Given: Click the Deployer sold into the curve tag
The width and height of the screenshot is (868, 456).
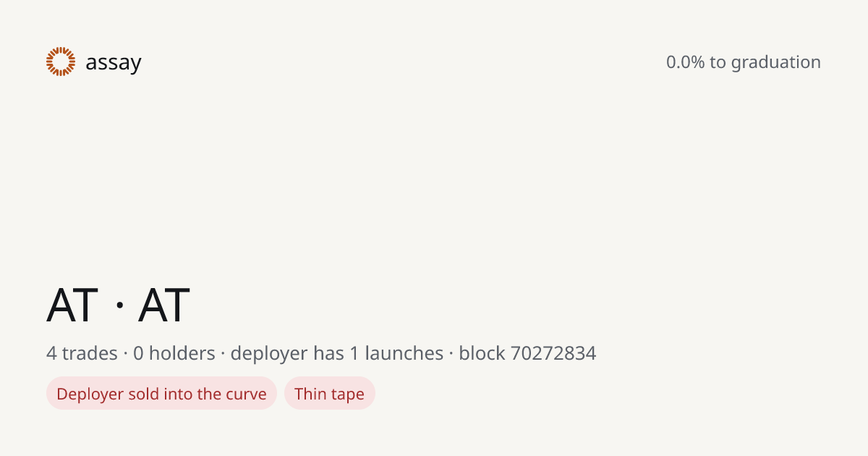Looking at the screenshot, I should [x=161, y=393].
